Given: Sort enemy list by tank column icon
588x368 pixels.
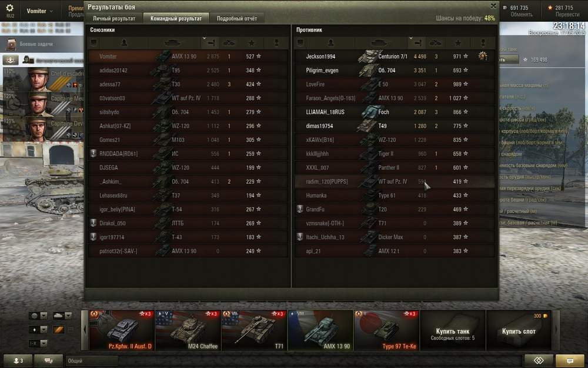Looking at the screenshot, I should tap(380, 43).
